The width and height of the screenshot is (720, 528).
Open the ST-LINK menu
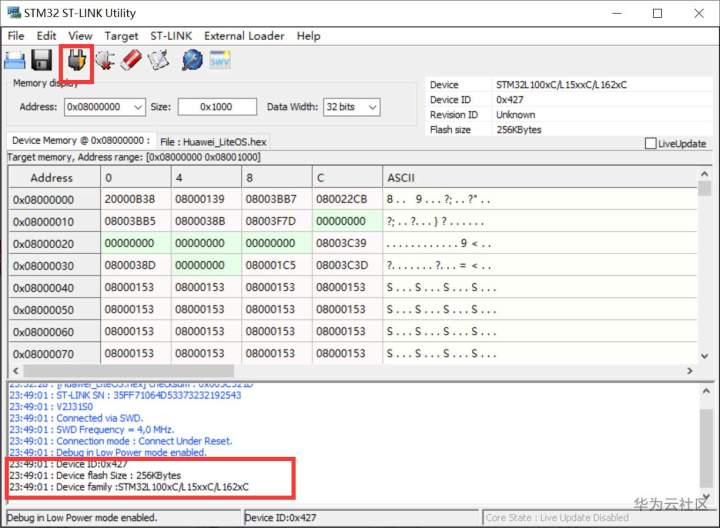click(x=171, y=36)
